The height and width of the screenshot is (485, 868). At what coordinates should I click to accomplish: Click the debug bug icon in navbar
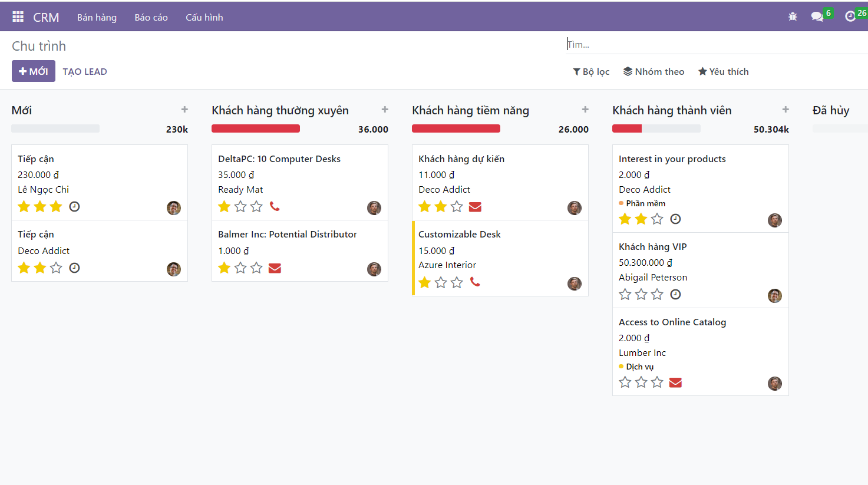pos(793,17)
